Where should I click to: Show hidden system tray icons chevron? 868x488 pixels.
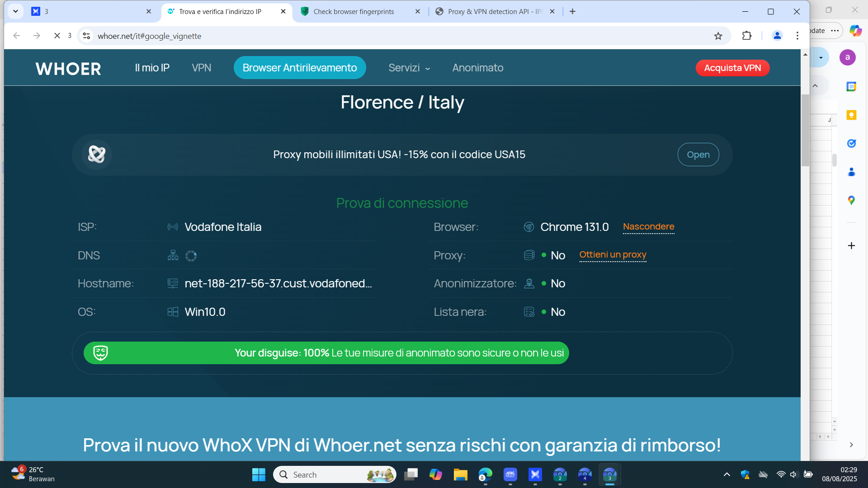click(x=726, y=474)
